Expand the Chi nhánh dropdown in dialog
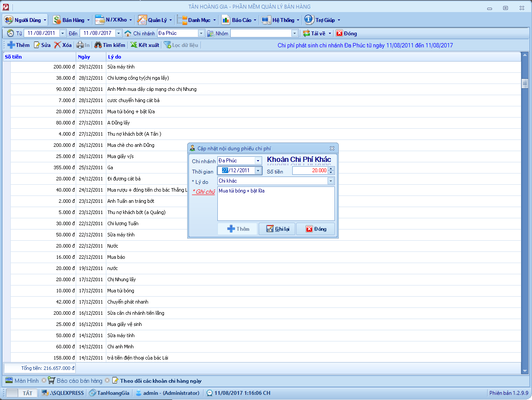Image resolution: width=532 pixels, height=400 pixels. coord(258,161)
